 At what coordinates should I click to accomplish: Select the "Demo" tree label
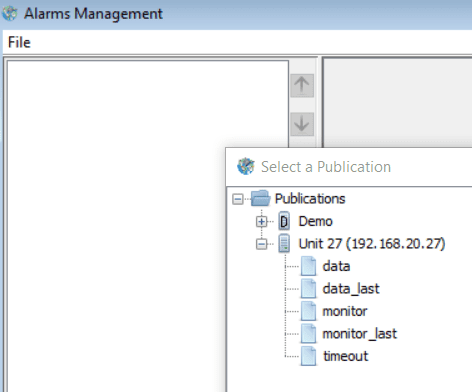point(315,221)
